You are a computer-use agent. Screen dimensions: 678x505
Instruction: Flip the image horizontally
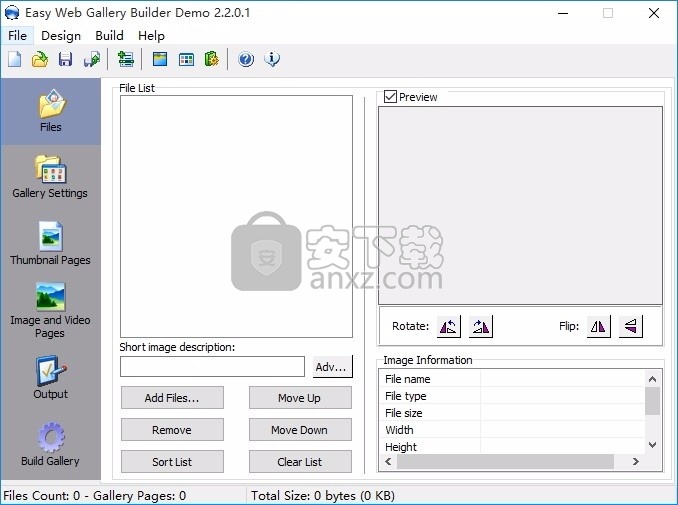[598, 326]
